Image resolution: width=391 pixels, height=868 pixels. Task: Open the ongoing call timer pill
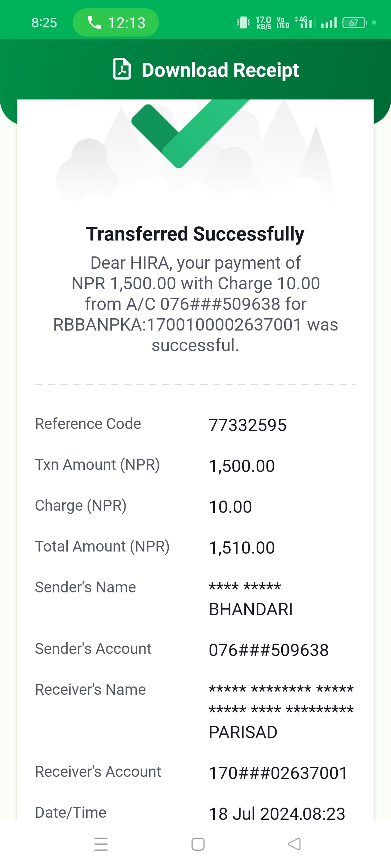point(116,22)
